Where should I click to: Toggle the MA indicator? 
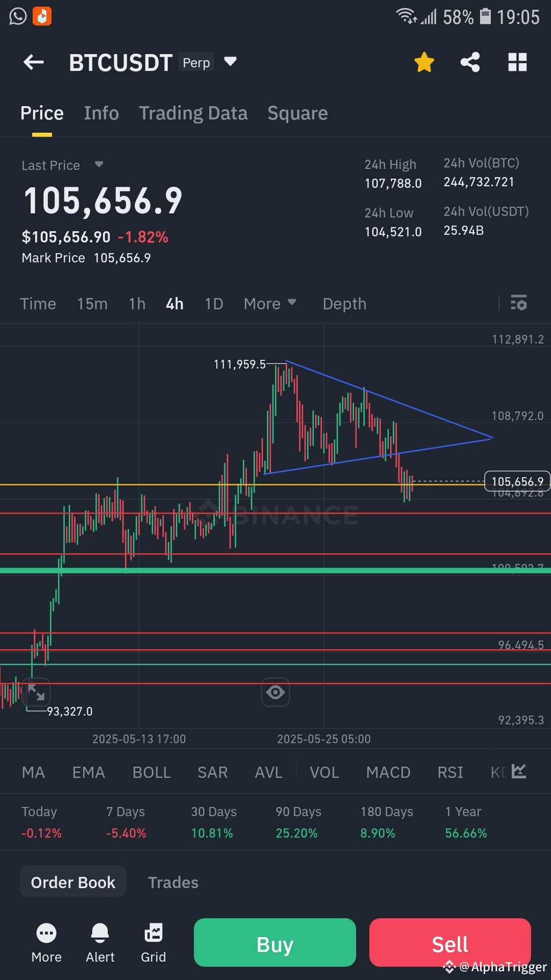click(x=34, y=772)
